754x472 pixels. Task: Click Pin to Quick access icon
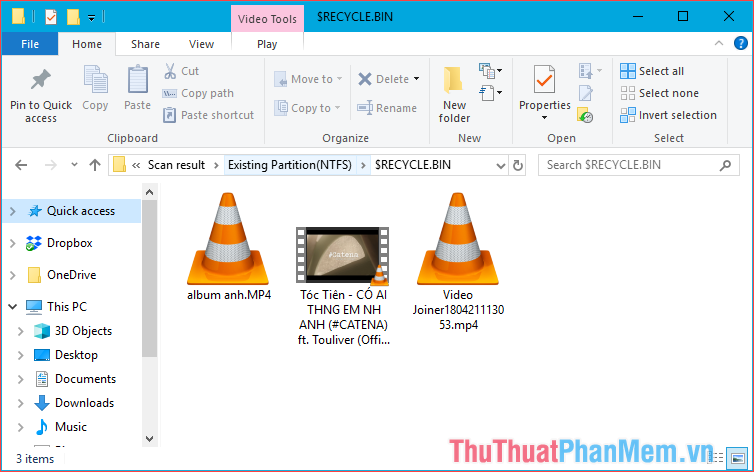pyautogui.click(x=40, y=80)
